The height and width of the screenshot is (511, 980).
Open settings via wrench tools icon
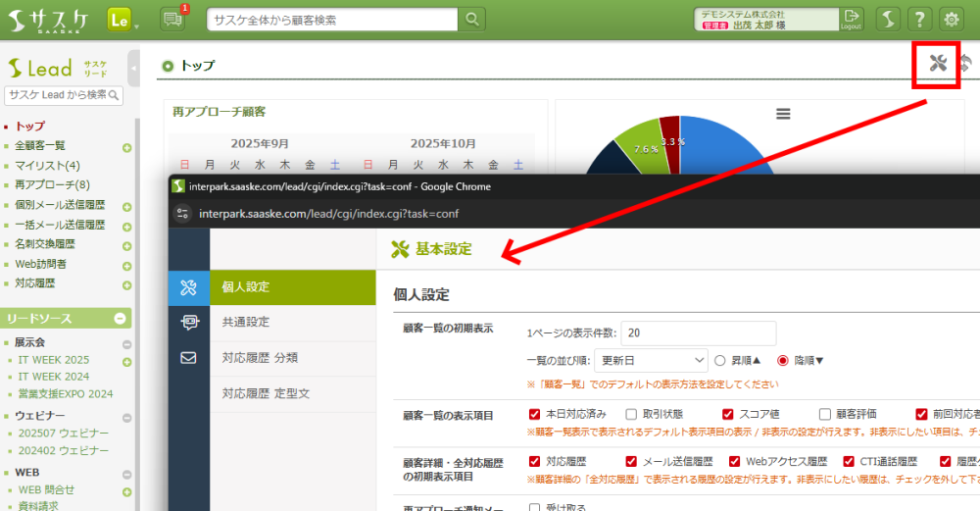(938, 65)
